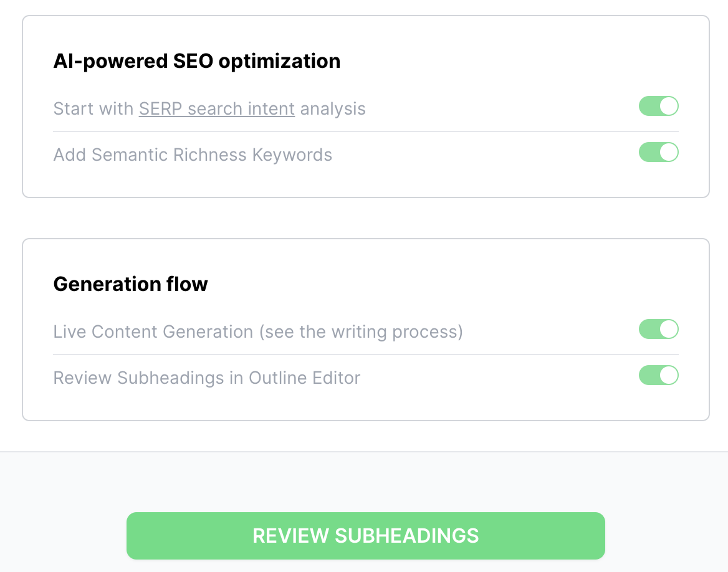Screen dimensions: 728x572
Task: Open the SERP search intent link
Action: click(217, 108)
